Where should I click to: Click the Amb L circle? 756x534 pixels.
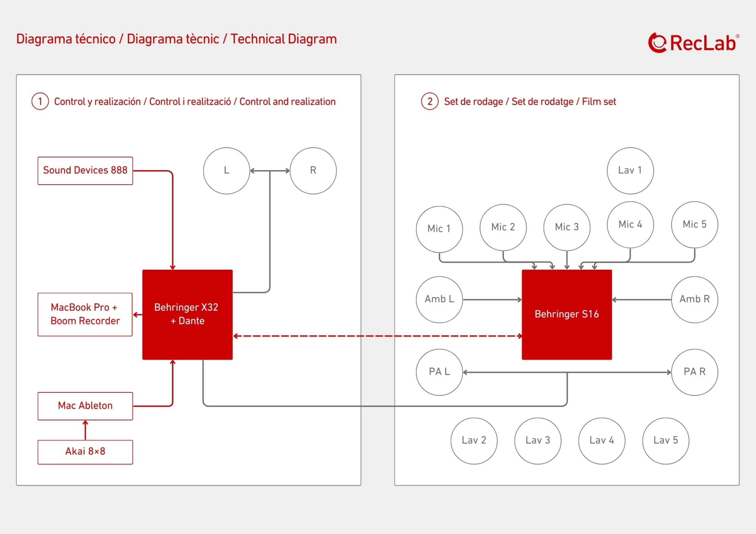(x=439, y=299)
